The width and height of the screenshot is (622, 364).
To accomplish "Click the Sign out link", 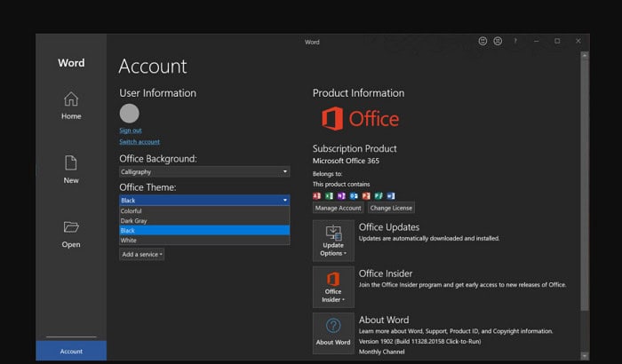I will [131, 131].
